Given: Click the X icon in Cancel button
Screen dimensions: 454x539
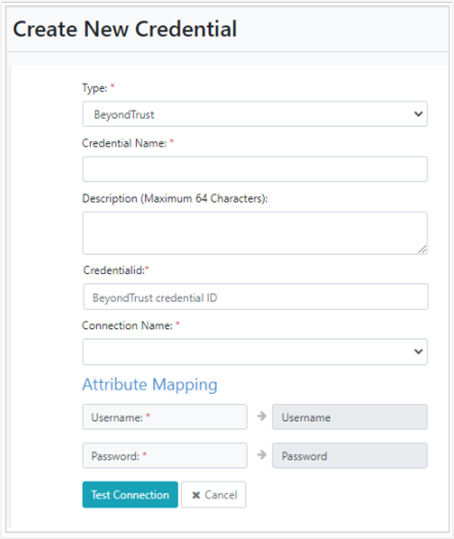Looking at the screenshot, I should [x=196, y=495].
